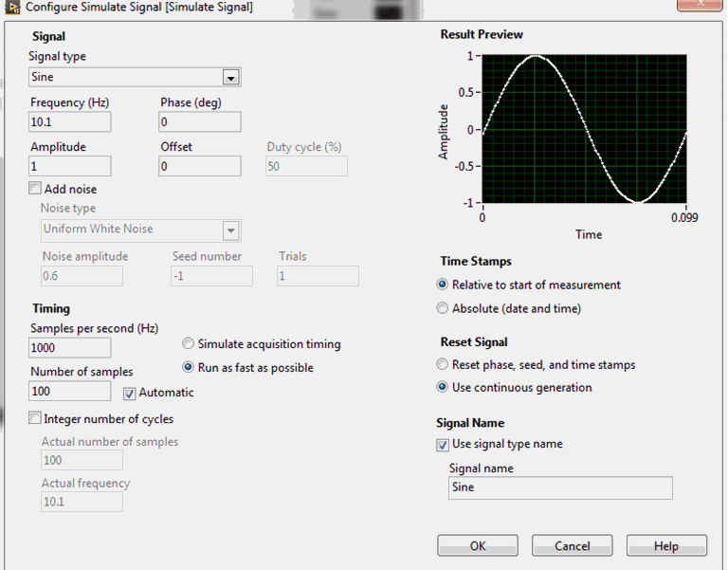Select Relative to start of measurement

443,285
